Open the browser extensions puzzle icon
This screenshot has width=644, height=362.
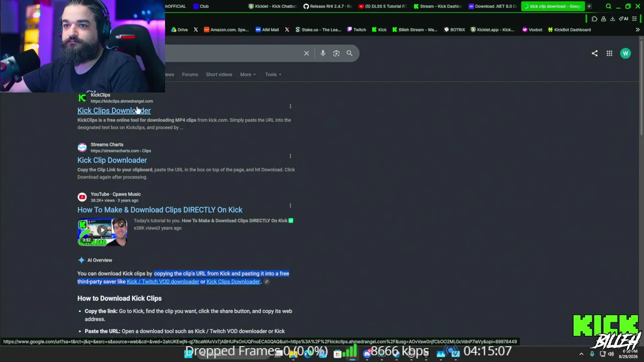pyautogui.click(x=595, y=19)
